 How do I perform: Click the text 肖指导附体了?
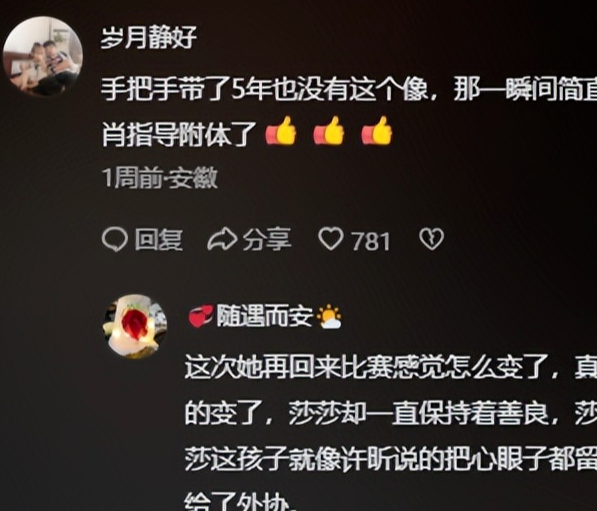[x=178, y=135]
